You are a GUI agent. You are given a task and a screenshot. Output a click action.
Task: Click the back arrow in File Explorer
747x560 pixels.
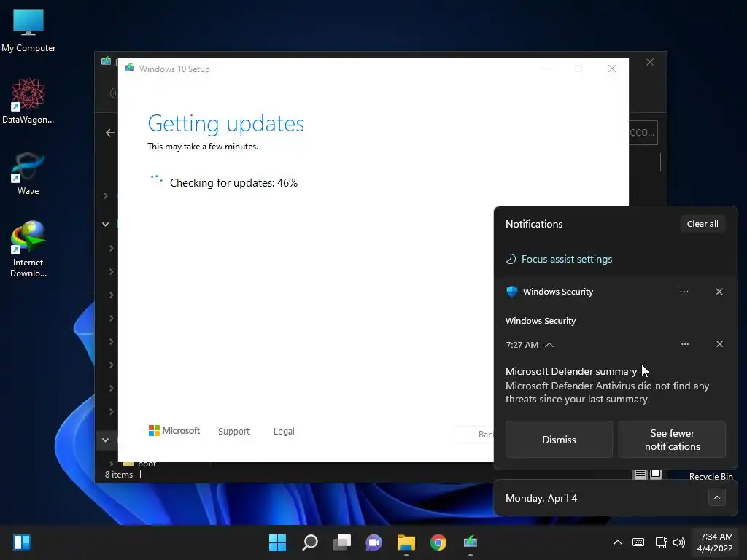[110, 133]
